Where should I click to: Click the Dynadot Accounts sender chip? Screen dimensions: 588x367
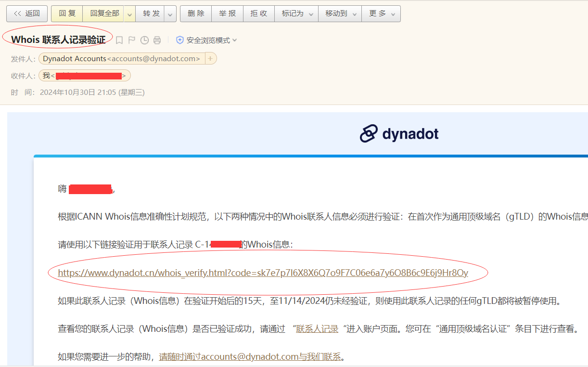121,58
